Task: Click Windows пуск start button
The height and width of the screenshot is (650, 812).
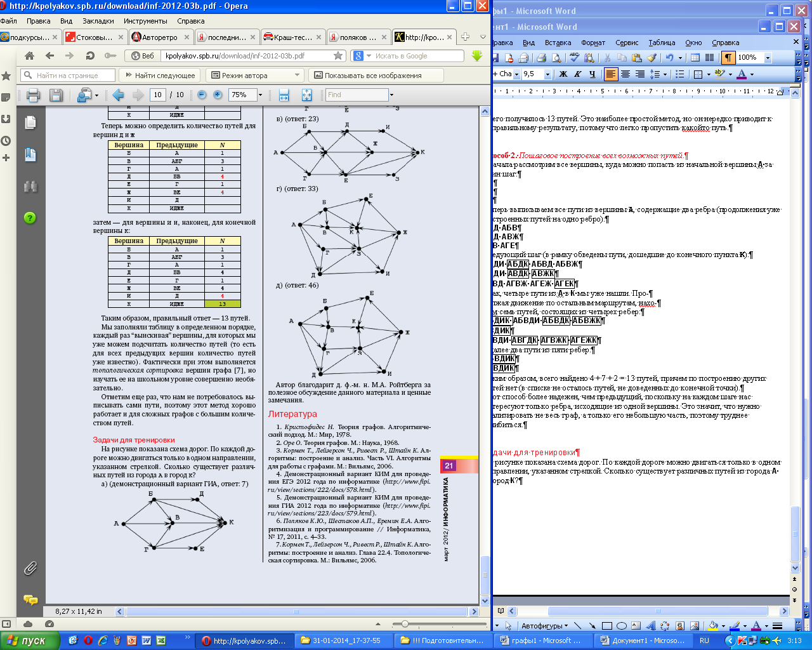Action: pyautogui.click(x=29, y=640)
